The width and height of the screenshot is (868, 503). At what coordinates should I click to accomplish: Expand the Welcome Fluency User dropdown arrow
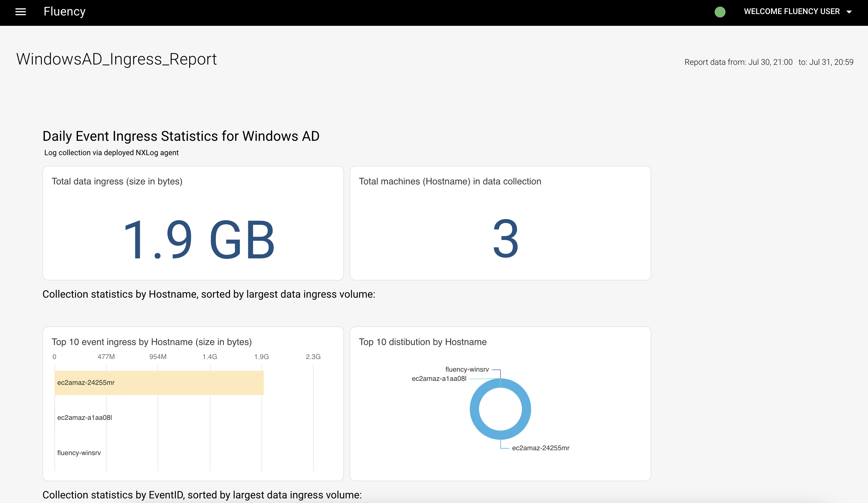click(x=849, y=12)
